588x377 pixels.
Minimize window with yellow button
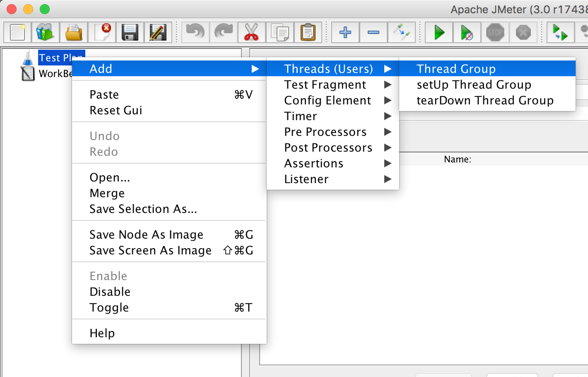(x=28, y=9)
